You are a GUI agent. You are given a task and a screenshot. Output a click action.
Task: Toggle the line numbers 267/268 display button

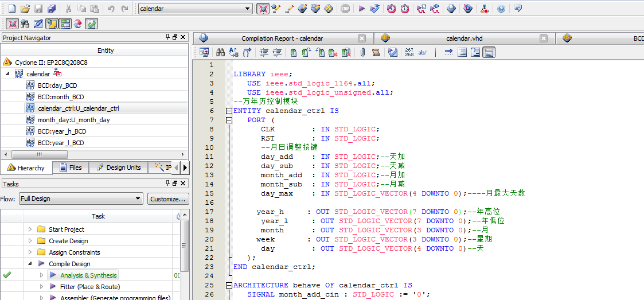coord(409,52)
